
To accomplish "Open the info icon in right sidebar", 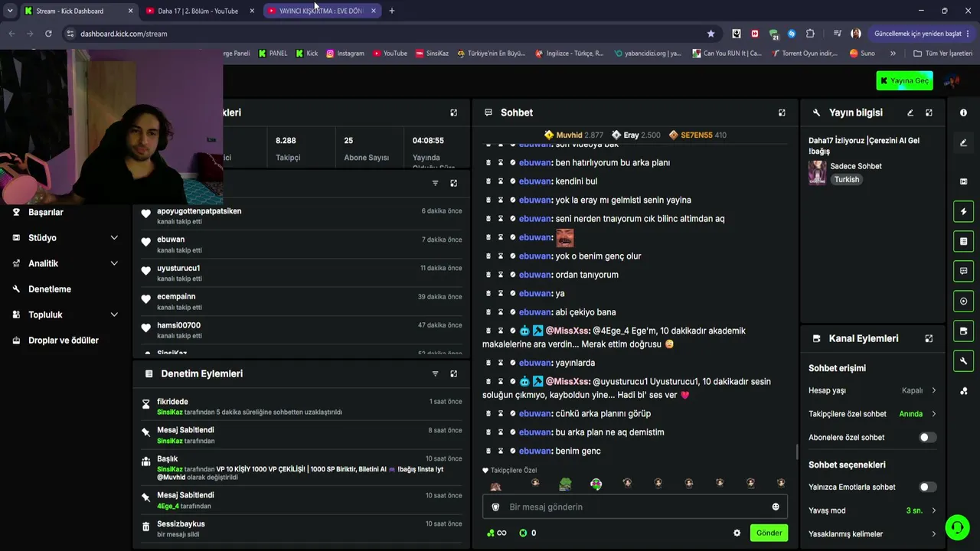I will point(963,112).
